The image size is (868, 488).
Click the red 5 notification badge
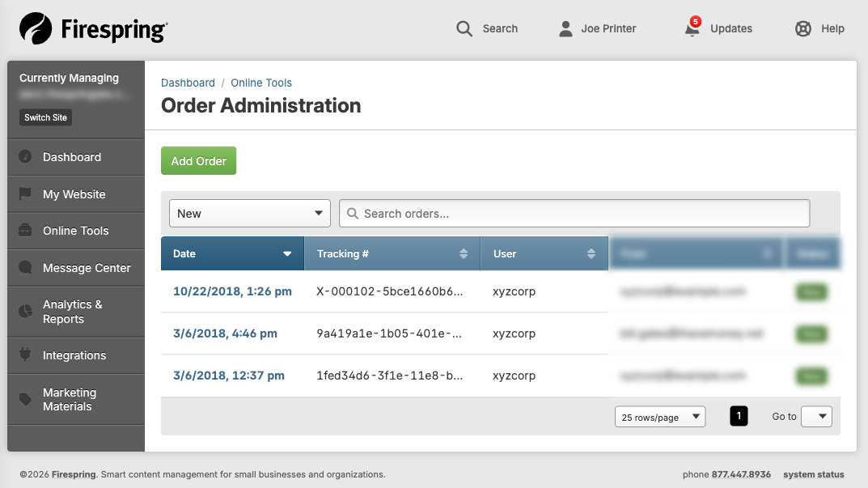(695, 22)
